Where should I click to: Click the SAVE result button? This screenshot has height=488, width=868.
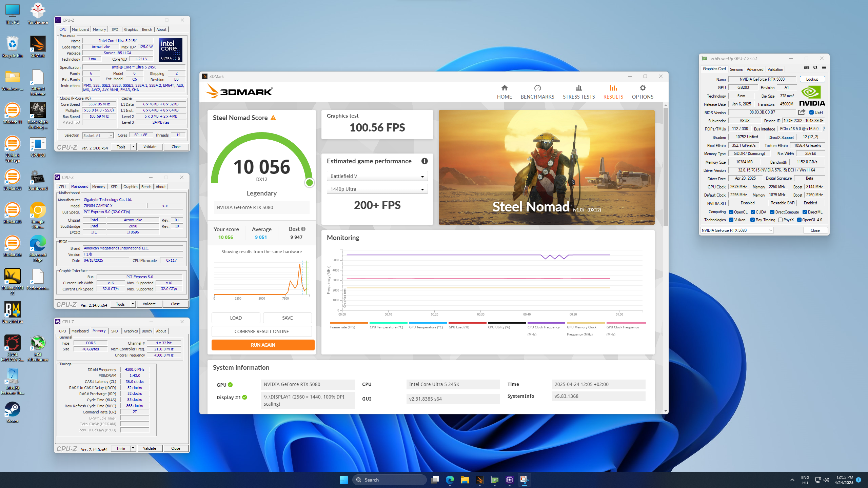point(287,318)
